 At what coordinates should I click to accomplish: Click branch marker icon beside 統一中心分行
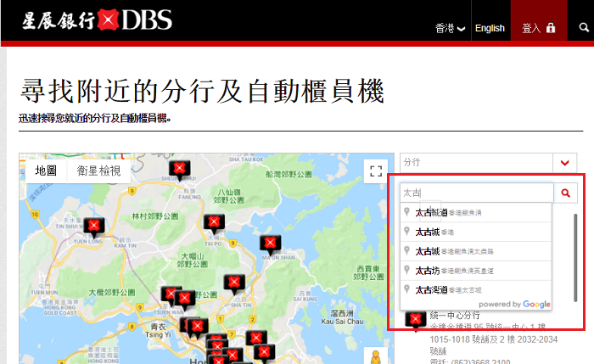(x=415, y=320)
